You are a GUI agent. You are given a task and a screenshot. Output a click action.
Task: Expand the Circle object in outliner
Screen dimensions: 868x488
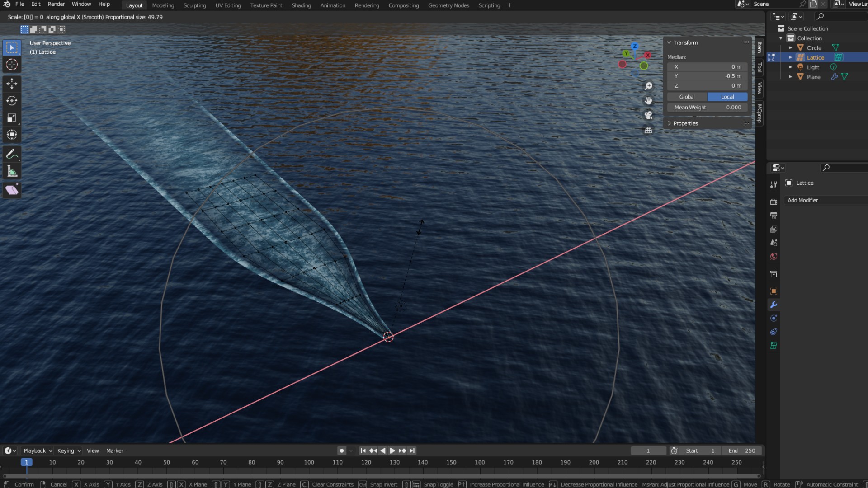pos(790,48)
